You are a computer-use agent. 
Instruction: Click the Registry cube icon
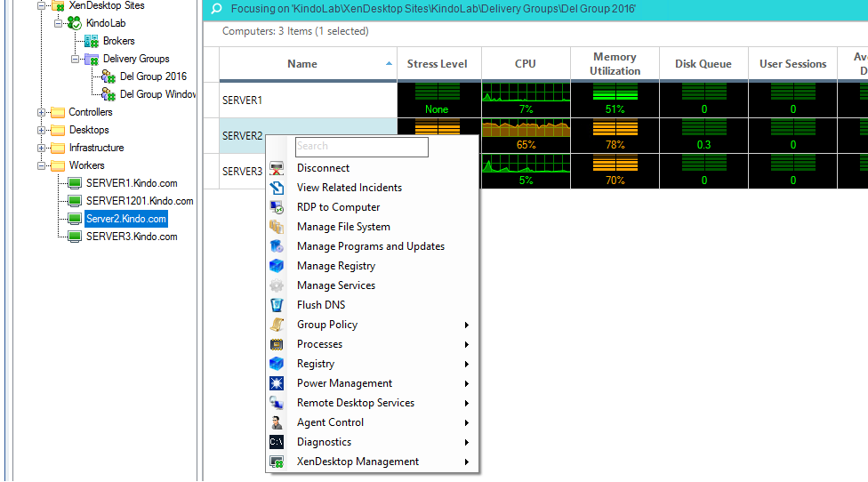(x=277, y=364)
